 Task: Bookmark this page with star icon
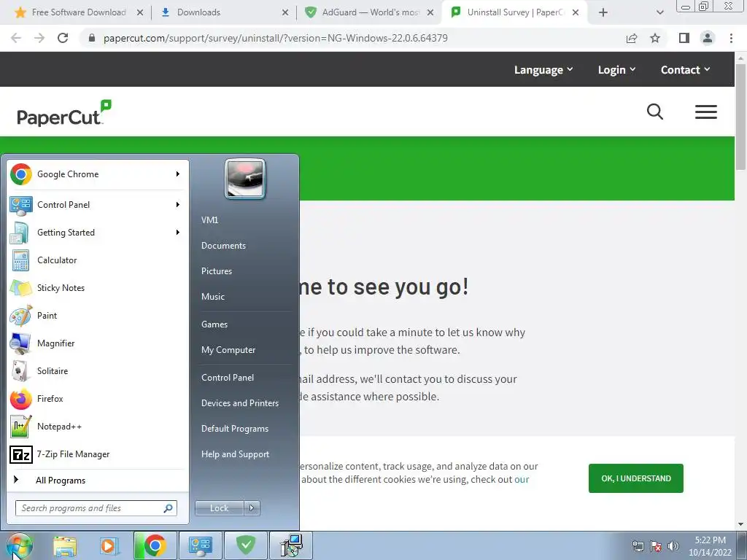pos(655,38)
